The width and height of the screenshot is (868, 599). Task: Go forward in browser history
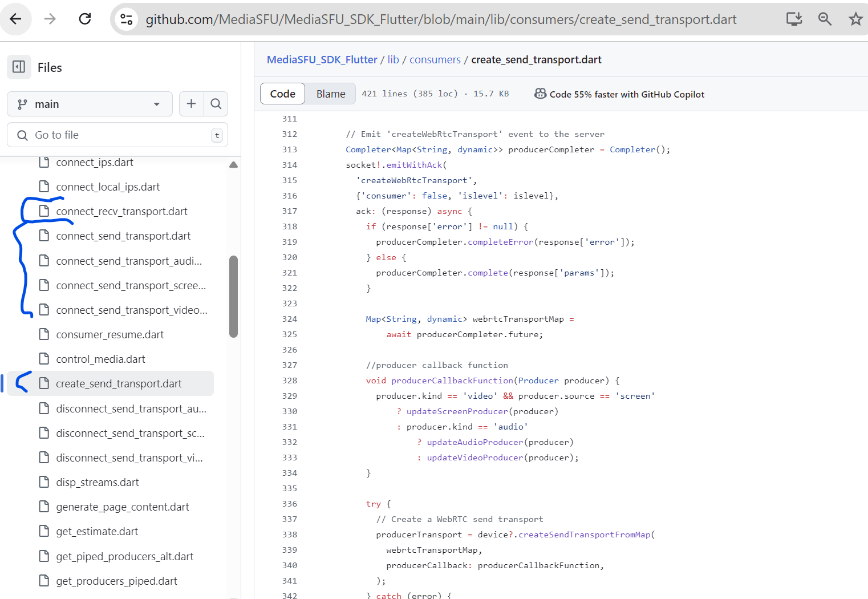50,19
